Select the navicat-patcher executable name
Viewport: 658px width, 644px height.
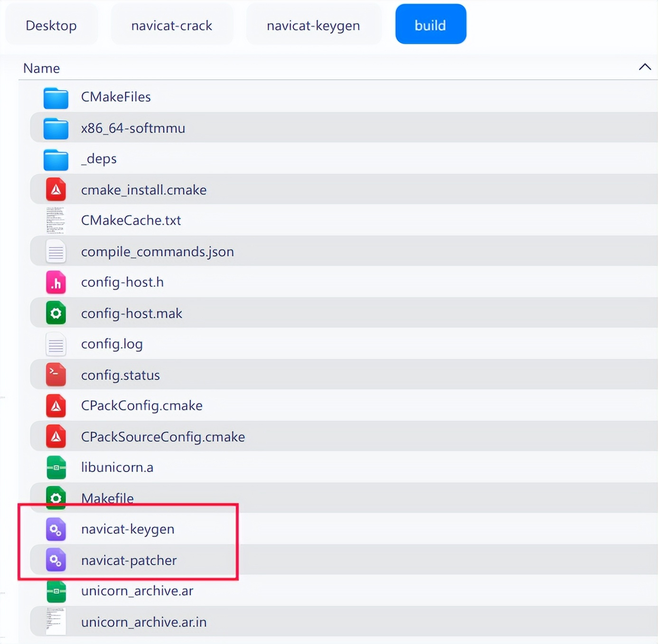[x=129, y=560]
